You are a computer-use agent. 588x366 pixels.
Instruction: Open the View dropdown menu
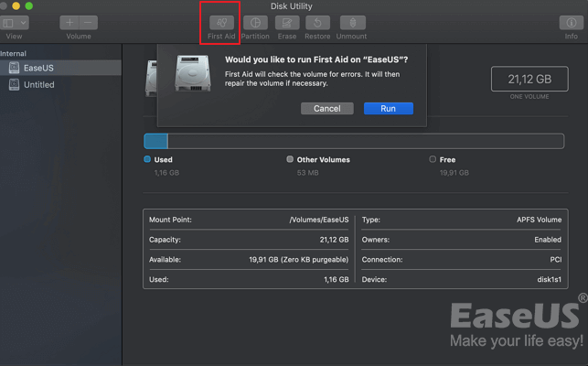(x=23, y=22)
